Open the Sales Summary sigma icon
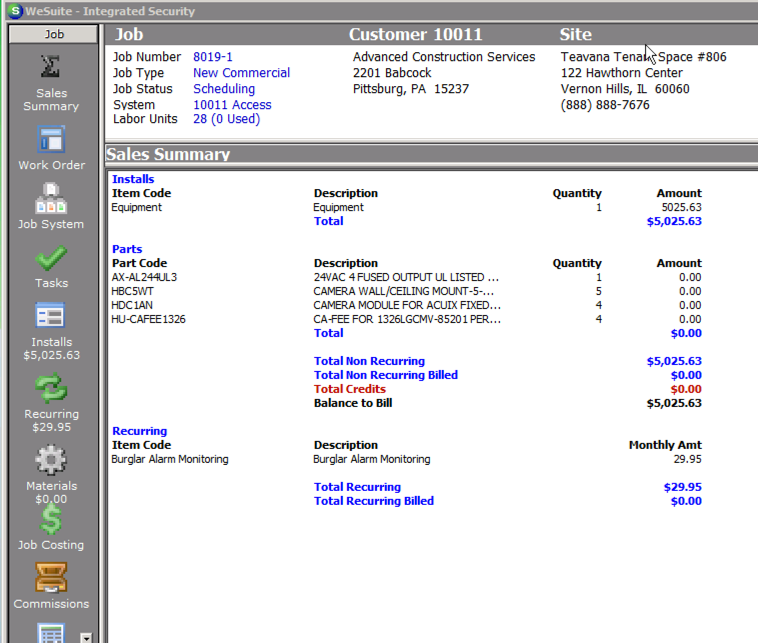Image resolution: width=758 pixels, height=643 pixels. point(50,66)
